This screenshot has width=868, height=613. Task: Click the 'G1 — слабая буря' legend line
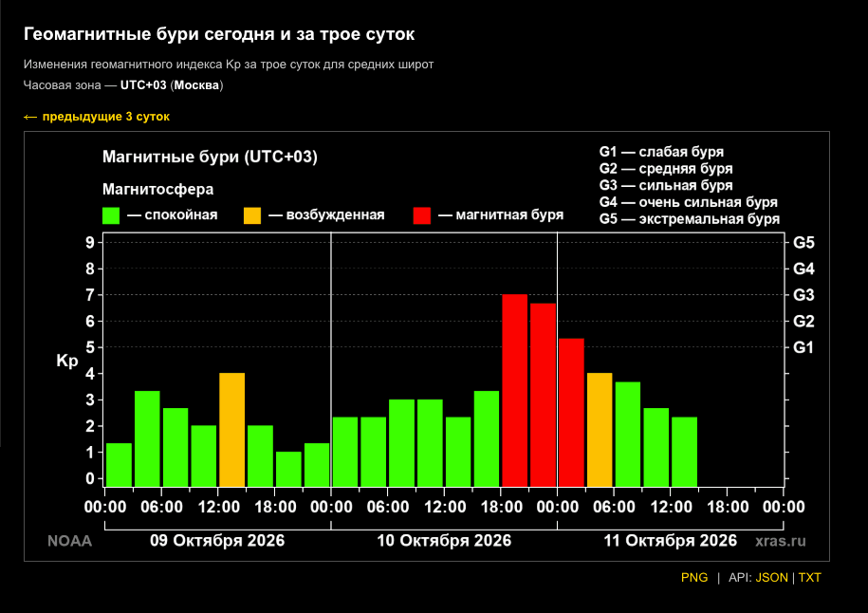(661, 152)
